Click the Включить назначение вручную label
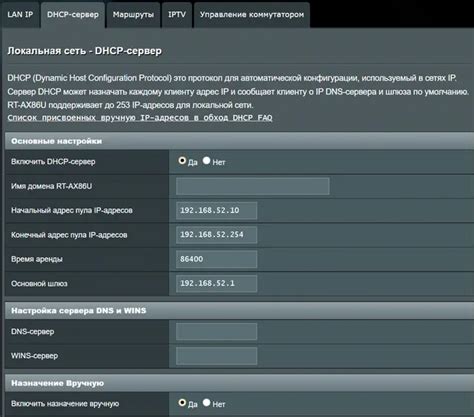The height and width of the screenshot is (417, 474). (x=65, y=404)
